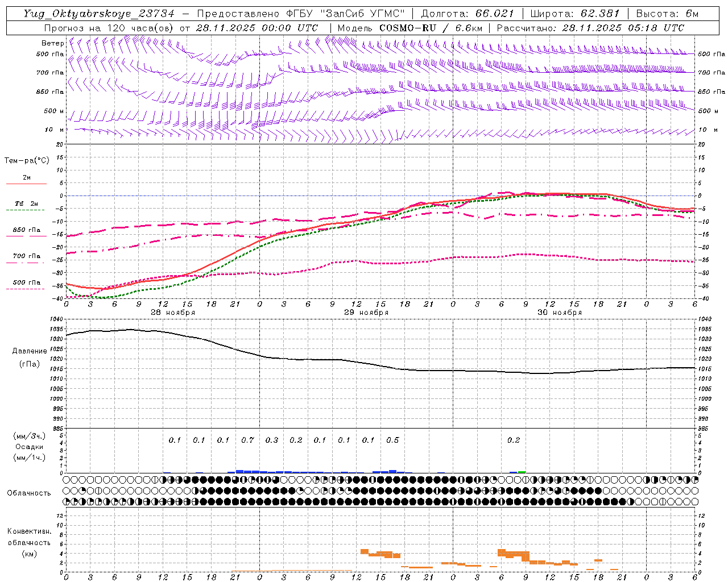
Task: Click the Рассчитано: 28.11.2025 05:18 UTC timestamp
Action: tap(590, 28)
